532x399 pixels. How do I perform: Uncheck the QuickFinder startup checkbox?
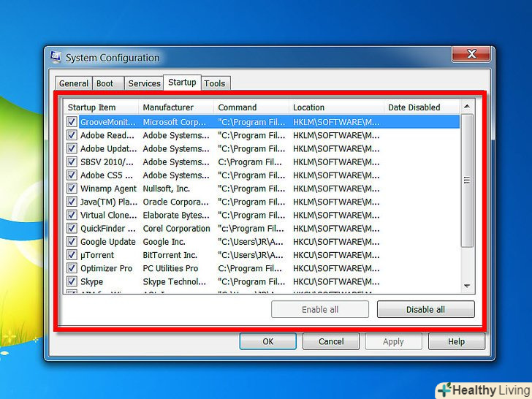[x=72, y=228]
